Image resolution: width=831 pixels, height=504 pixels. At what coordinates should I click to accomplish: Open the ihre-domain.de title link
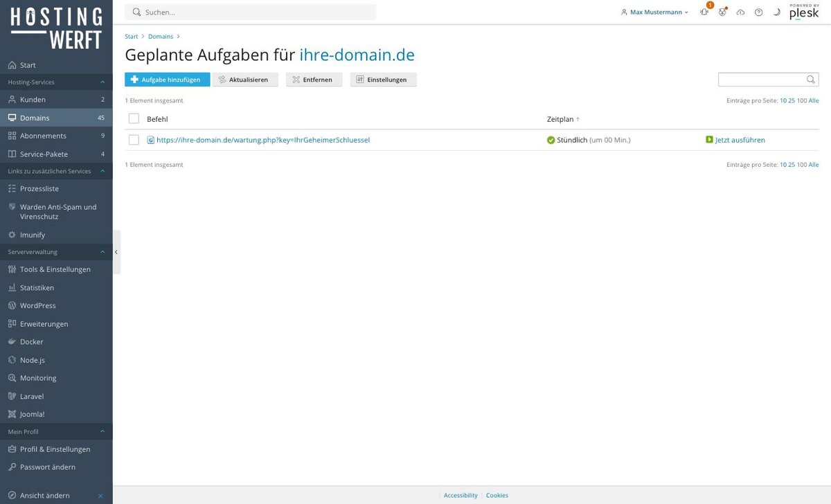pyautogui.click(x=357, y=55)
